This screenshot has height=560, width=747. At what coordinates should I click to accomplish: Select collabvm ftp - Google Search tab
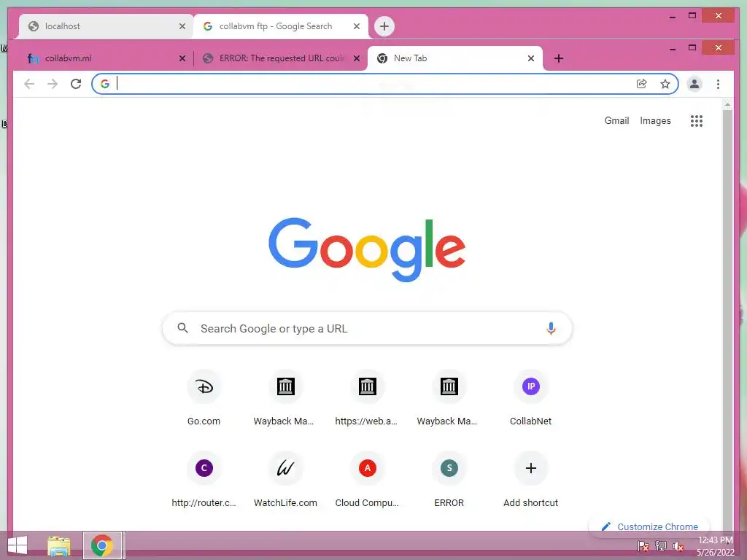click(281, 27)
